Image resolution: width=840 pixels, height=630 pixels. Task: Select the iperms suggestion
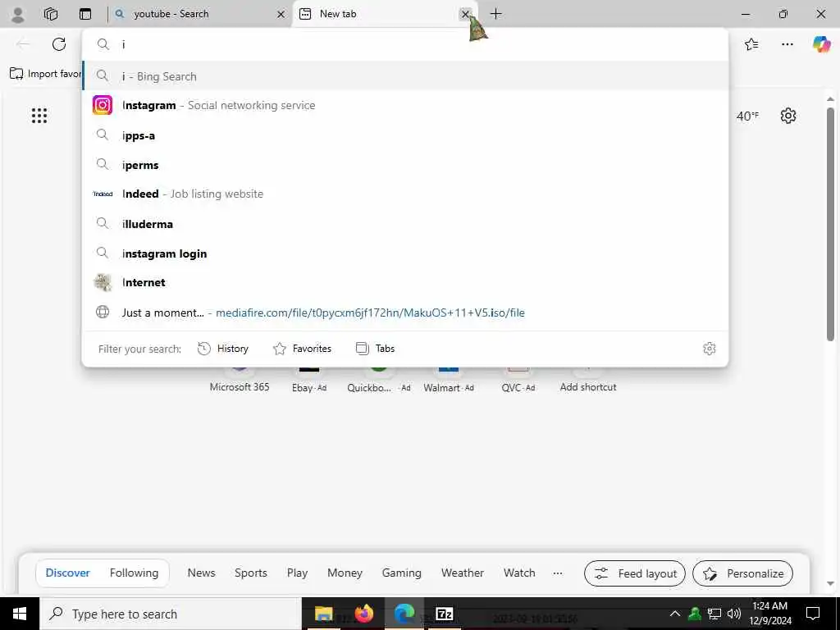pos(405,164)
